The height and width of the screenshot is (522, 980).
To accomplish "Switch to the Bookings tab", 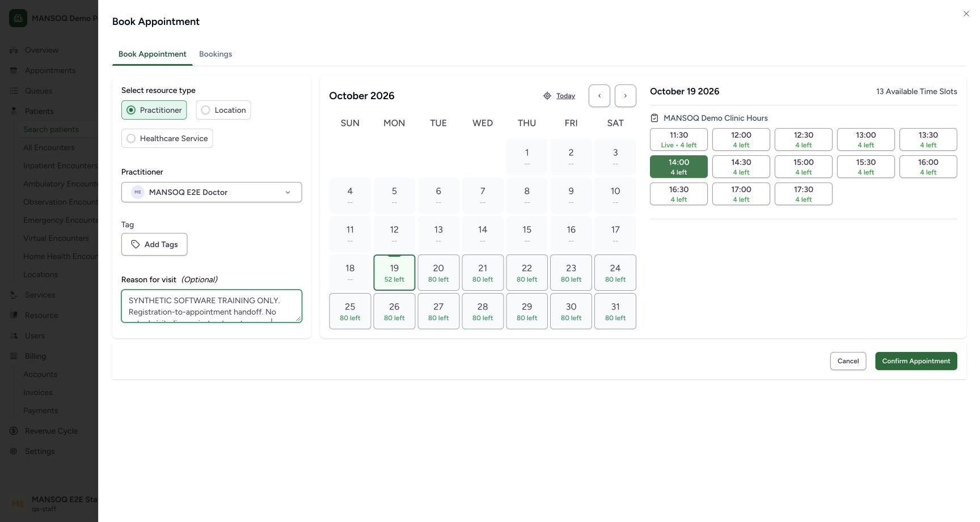I will coord(216,54).
